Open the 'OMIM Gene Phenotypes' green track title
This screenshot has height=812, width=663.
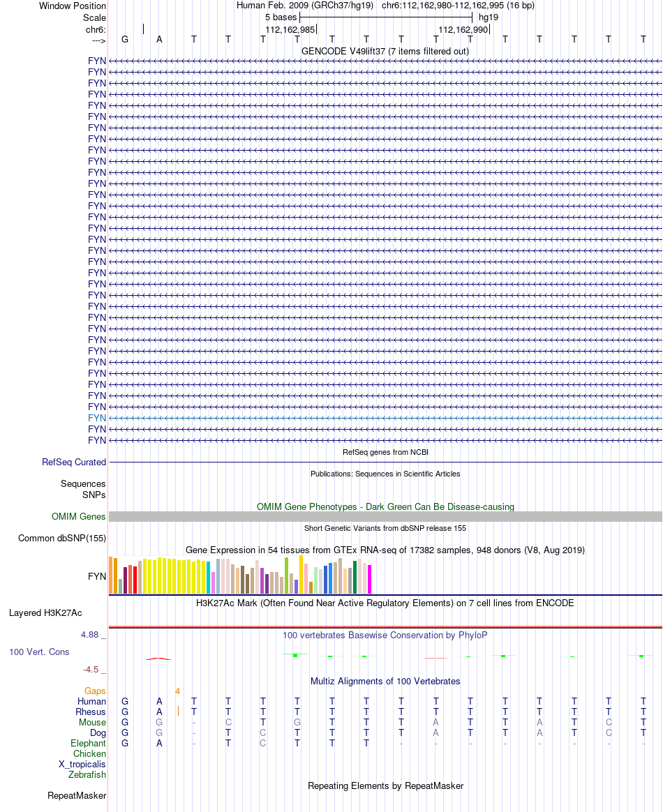[385, 506]
